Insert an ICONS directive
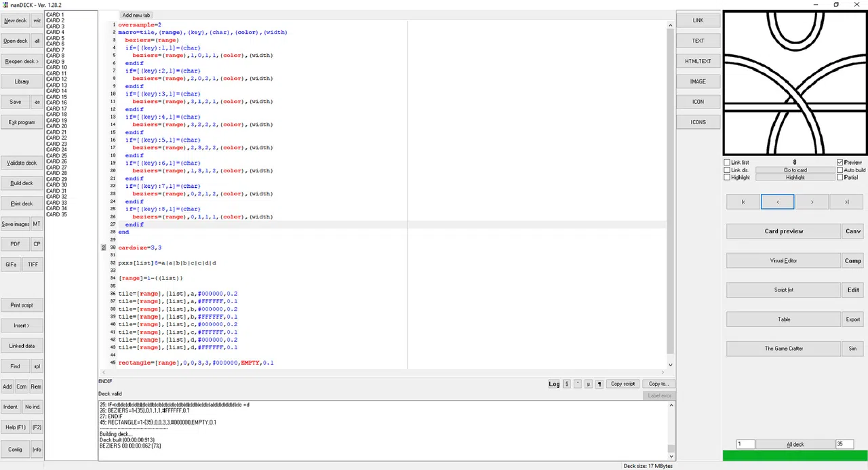This screenshot has height=470, width=868. tap(698, 122)
